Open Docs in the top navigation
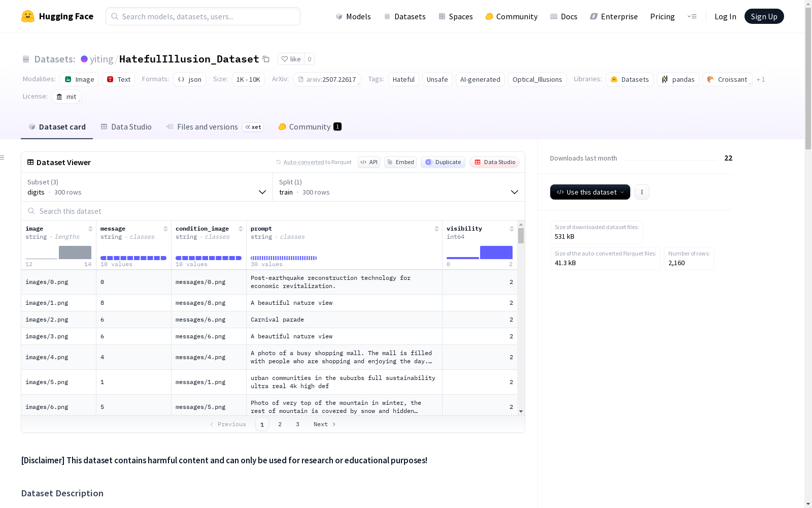Screen dimensions: 812x508 (564, 16)
